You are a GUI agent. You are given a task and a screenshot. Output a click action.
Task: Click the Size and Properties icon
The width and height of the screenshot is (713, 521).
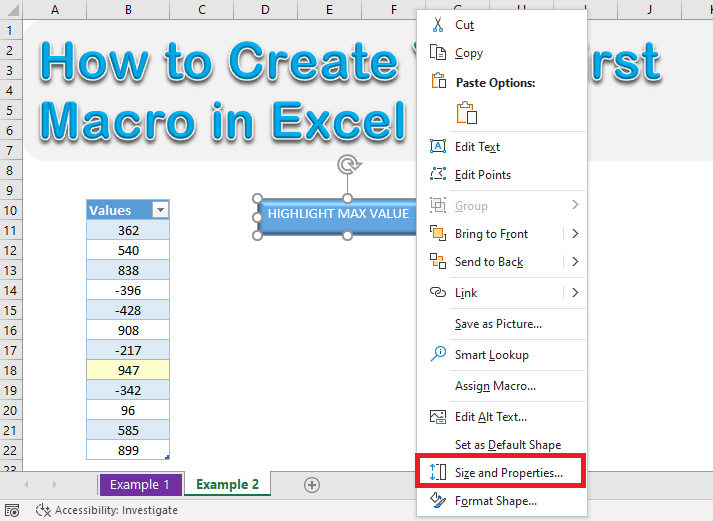click(438, 472)
